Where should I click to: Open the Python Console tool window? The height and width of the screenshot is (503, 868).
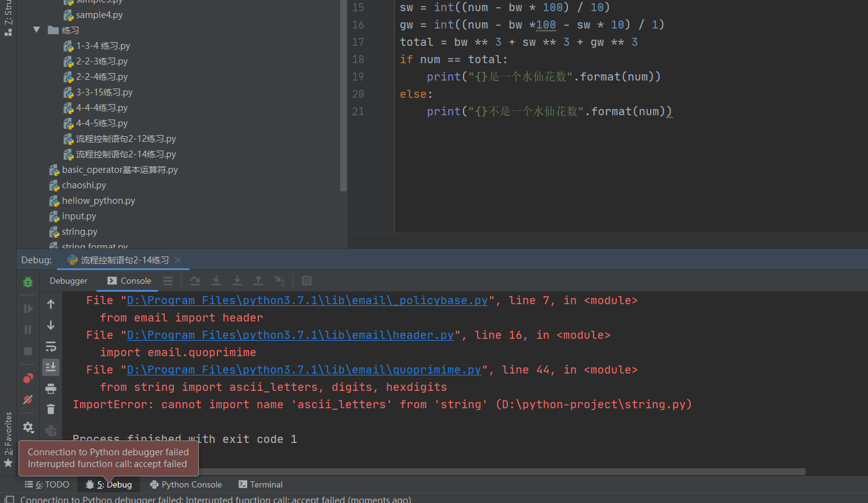185,484
